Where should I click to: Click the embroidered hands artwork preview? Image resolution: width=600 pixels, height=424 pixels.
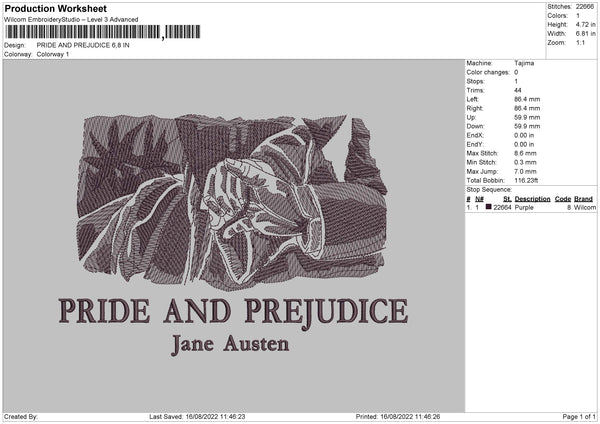232,202
